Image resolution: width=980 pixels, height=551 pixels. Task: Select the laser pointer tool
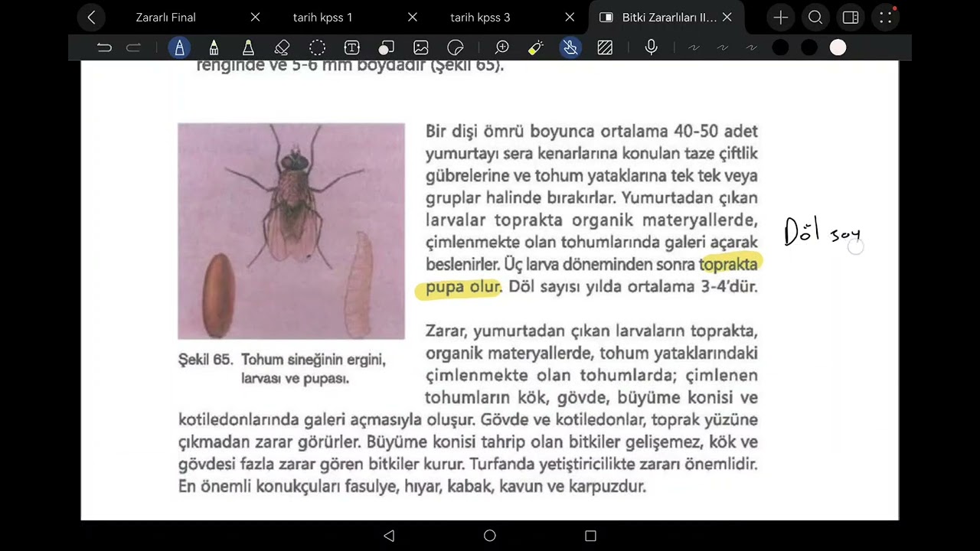[536, 47]
